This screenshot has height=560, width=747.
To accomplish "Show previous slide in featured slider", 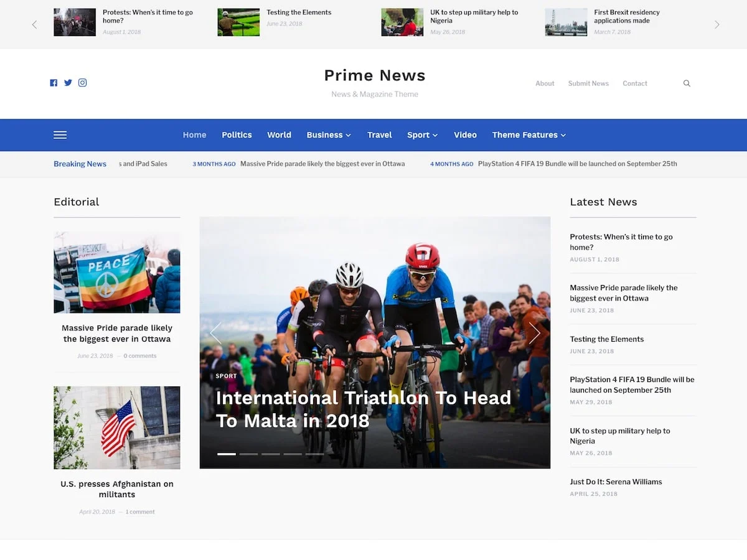I will (x=215, y=333).
